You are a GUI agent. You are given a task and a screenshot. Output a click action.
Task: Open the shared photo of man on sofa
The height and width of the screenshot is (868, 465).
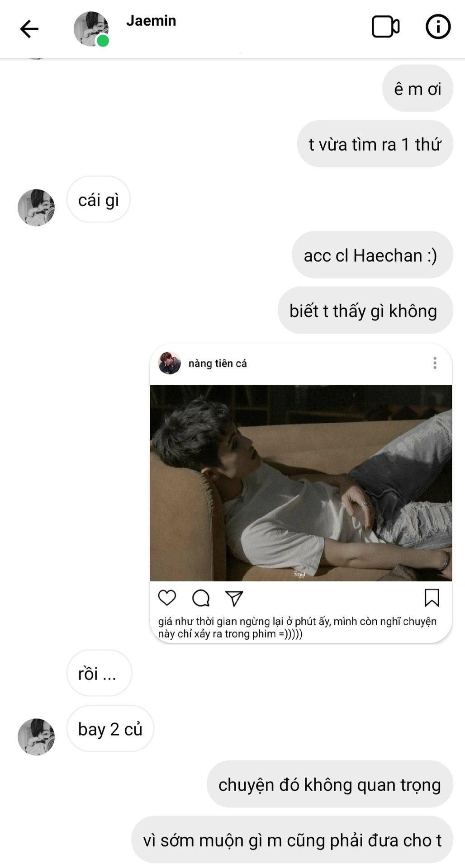pos(301,483)
